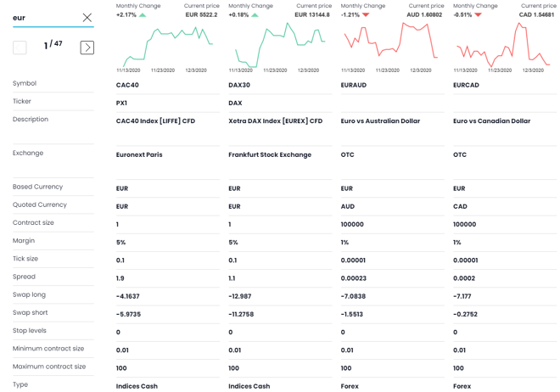Click current price EUR 13144.8

click(x=312, y=14)
